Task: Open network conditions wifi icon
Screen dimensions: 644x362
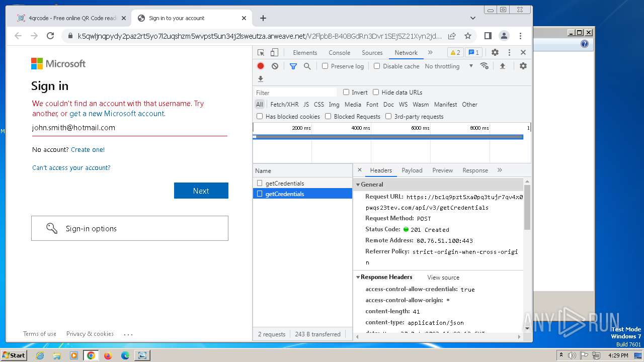Action: click(485, 66)
